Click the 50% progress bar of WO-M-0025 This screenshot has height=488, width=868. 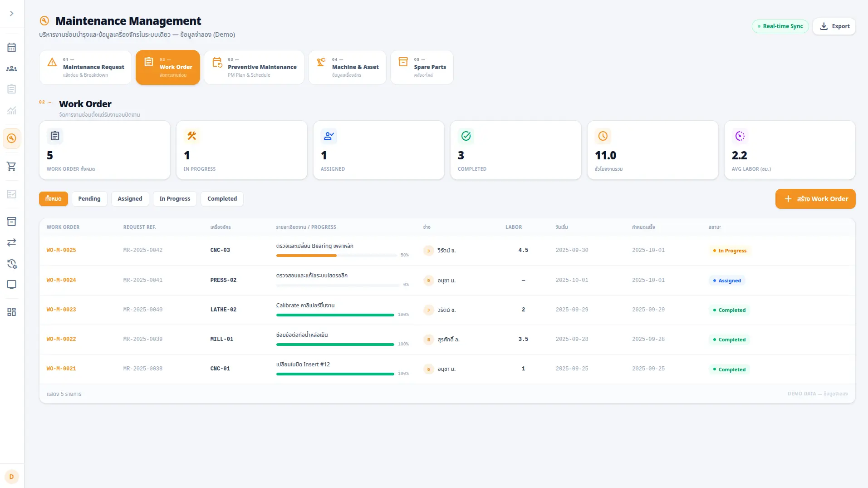click(337, 256)
